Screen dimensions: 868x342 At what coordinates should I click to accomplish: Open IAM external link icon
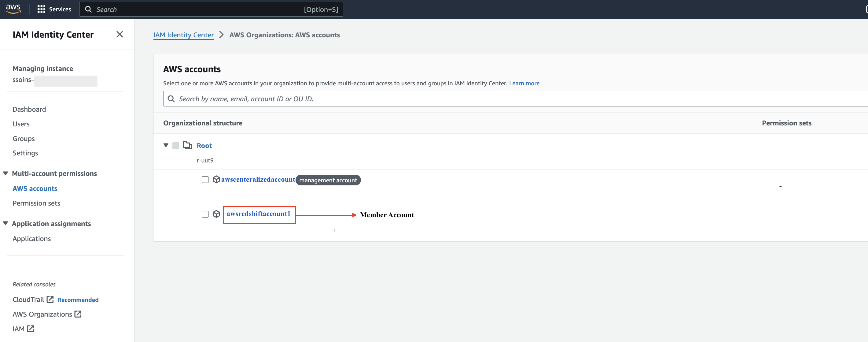31,329
